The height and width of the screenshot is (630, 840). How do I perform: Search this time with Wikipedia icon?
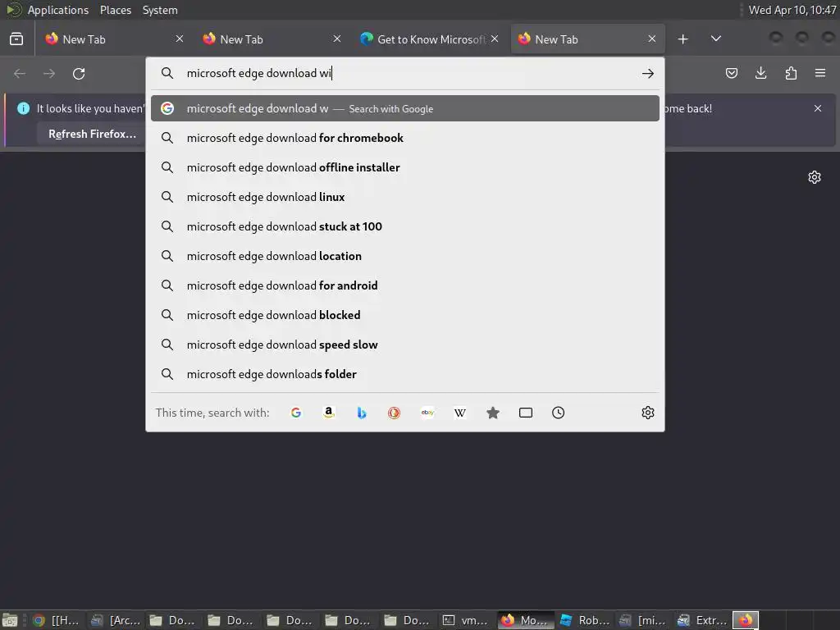tap(460, 413)
